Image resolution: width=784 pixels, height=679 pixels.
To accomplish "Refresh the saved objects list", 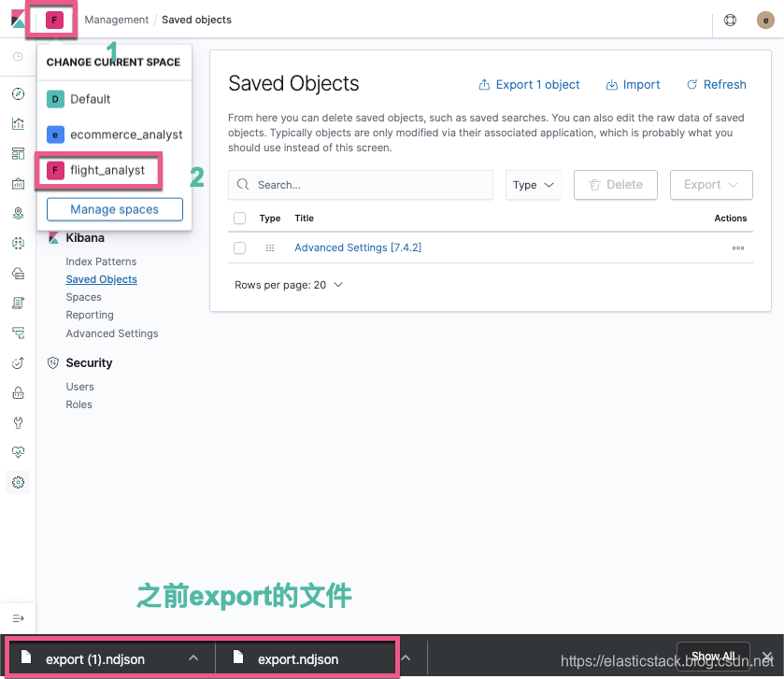I will click(x=716, y=84).
